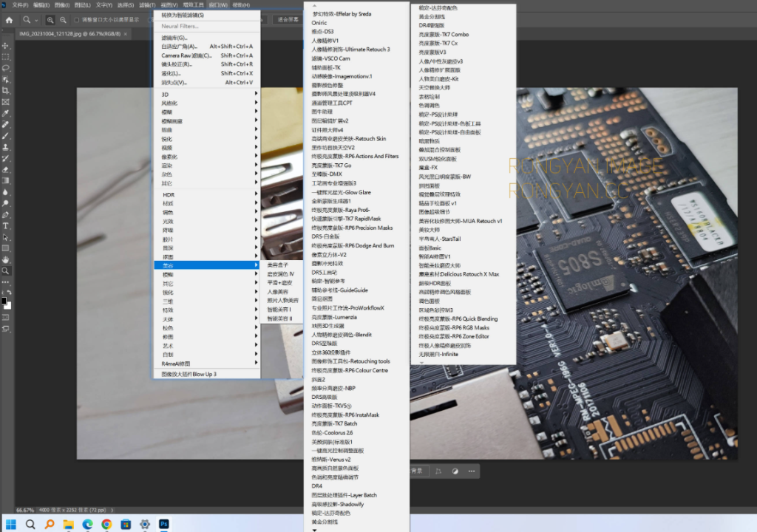Click the foreground color swatch in the toolbar

4,301
